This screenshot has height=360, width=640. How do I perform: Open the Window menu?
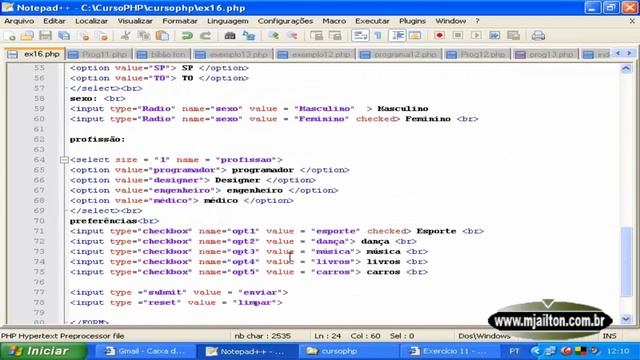click(451, 21)
